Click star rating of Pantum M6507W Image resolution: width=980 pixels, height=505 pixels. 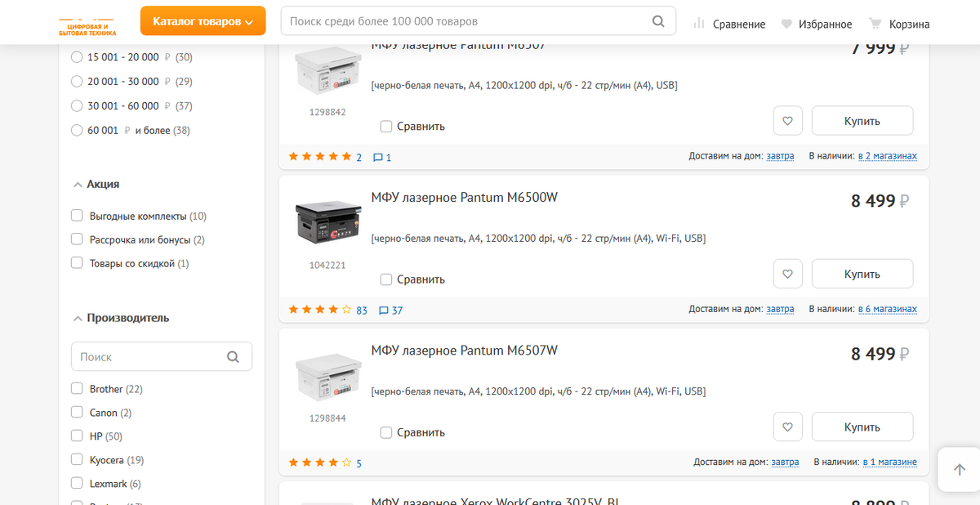click(x=320, y=463)
